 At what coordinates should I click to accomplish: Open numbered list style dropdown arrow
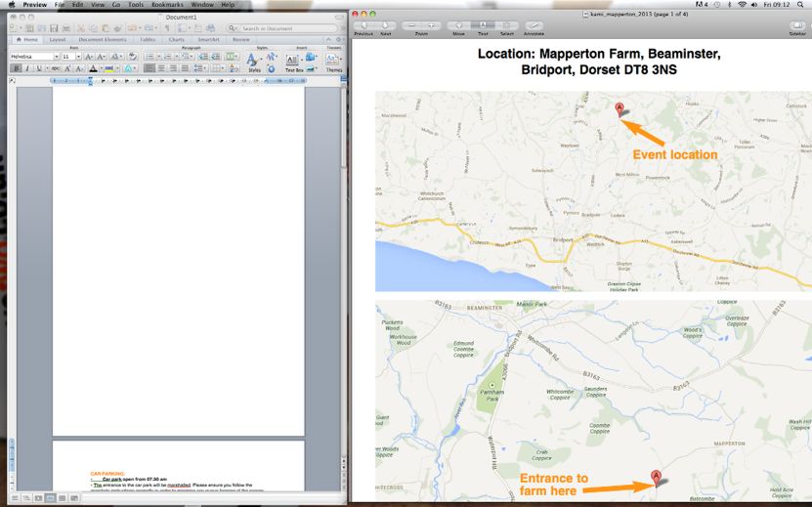[176, 57]
